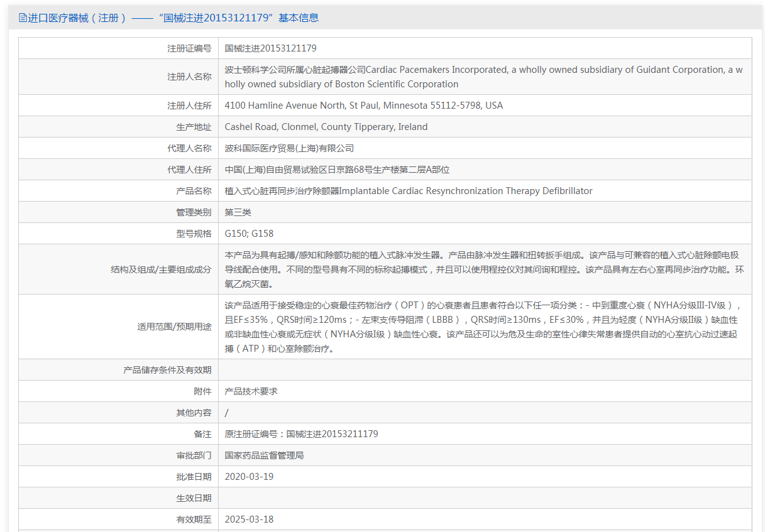The image size is (765, 532).
Task: Select the 生产地址 label cell
Action: click(x=118, y=127)
